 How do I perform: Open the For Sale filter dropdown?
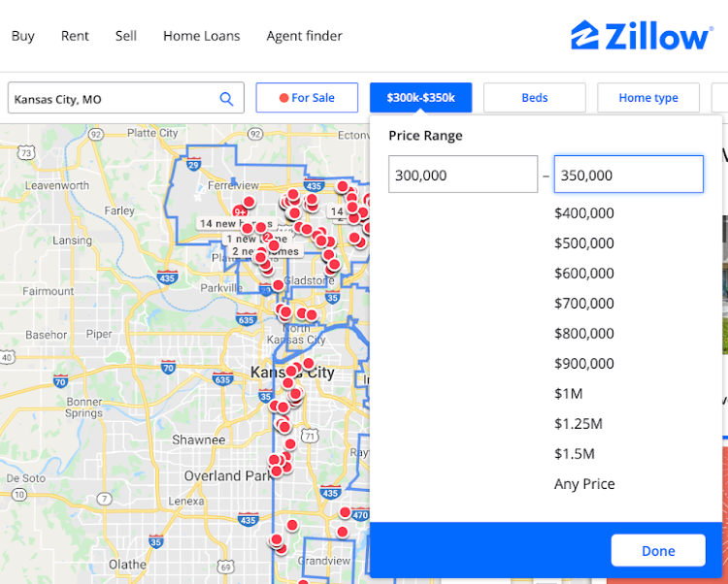tap(307, 97)
